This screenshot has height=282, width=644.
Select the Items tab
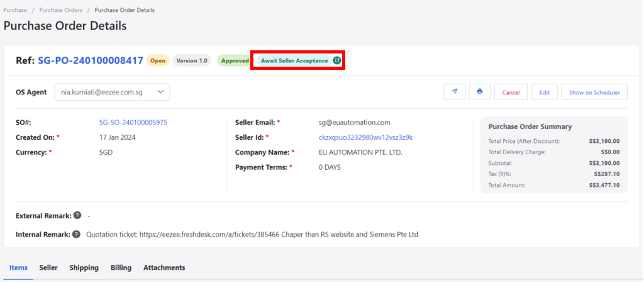[18, 268]
